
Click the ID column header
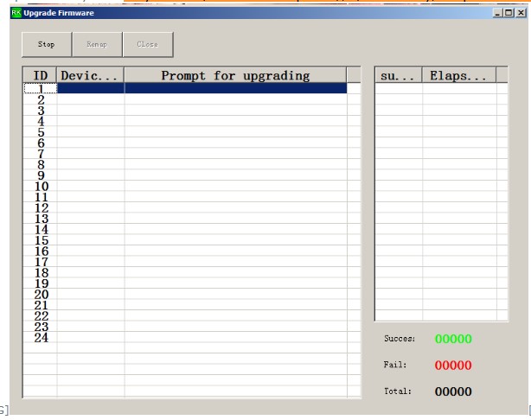pos(40,76)
